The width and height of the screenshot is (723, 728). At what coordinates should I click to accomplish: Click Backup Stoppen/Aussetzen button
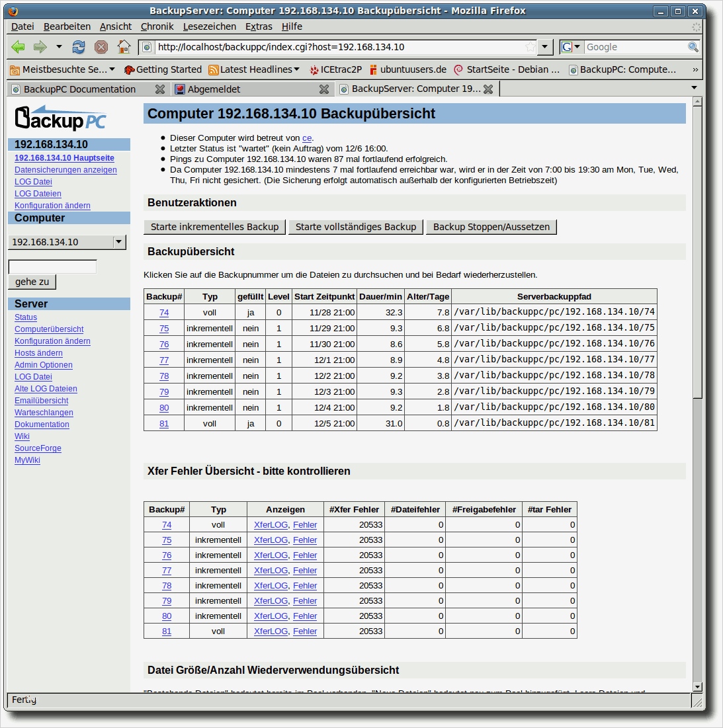[491, 227]
